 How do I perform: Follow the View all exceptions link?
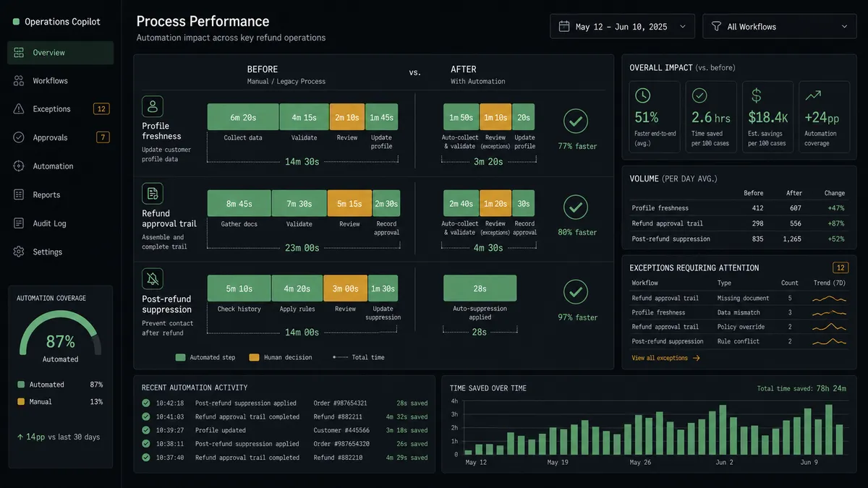665,358
